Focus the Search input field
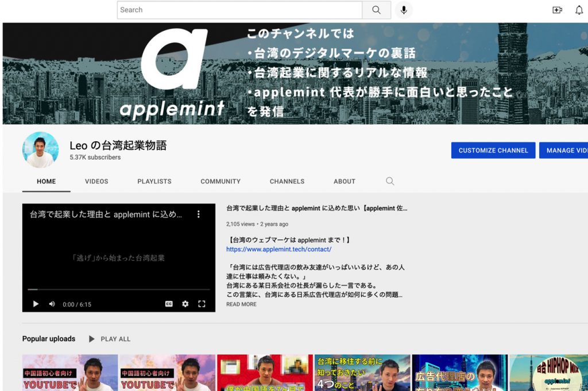 coord(239,10)
